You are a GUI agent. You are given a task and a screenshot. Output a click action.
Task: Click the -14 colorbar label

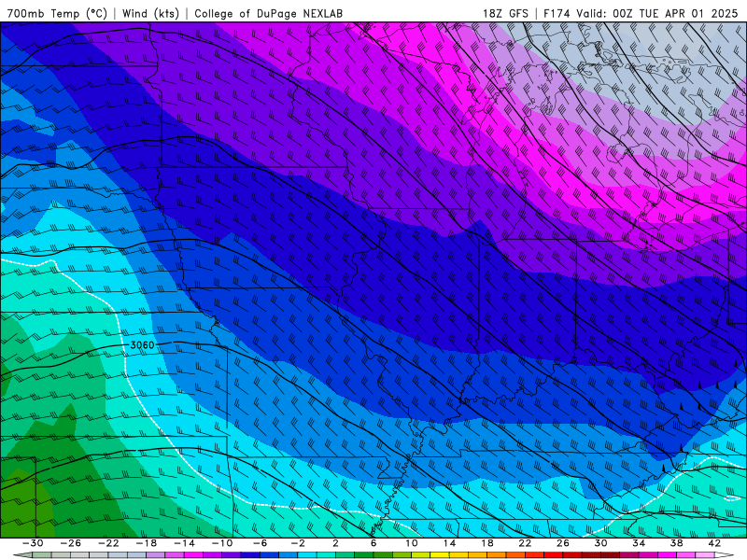coord(184,543)
